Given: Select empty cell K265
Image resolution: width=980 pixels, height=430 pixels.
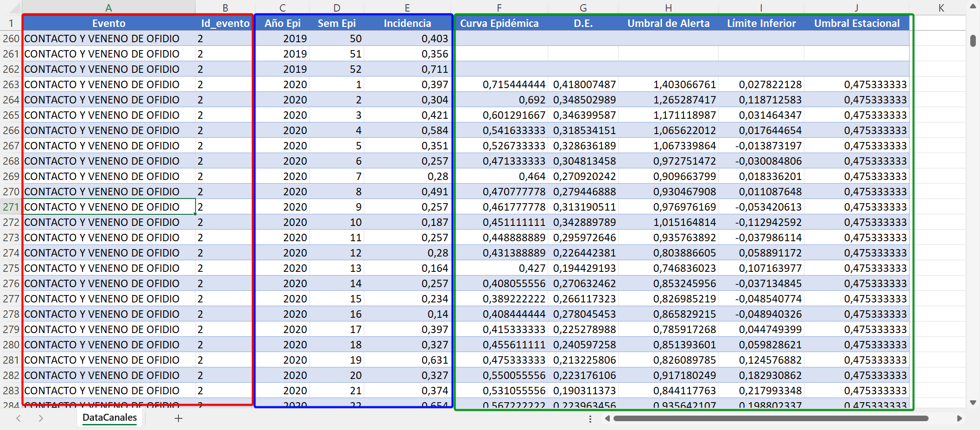Looking at the screenshot, I should [x=937, y=115].
